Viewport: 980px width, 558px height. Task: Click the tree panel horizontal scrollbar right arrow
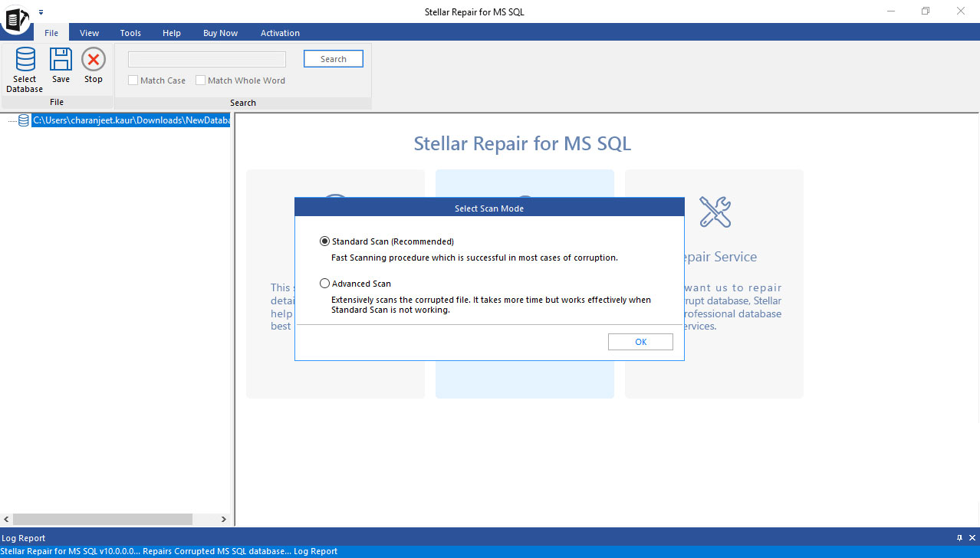pyautogui.click(x=224, y=519)
